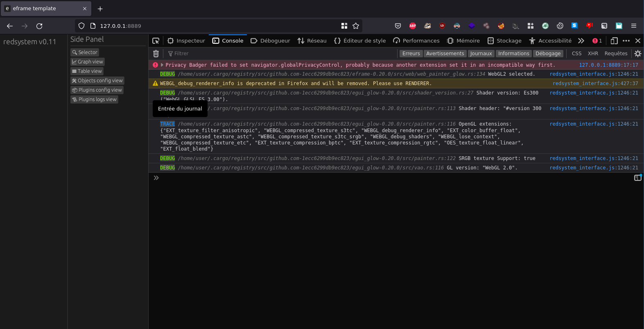Open Objects config view

[97, 81]
